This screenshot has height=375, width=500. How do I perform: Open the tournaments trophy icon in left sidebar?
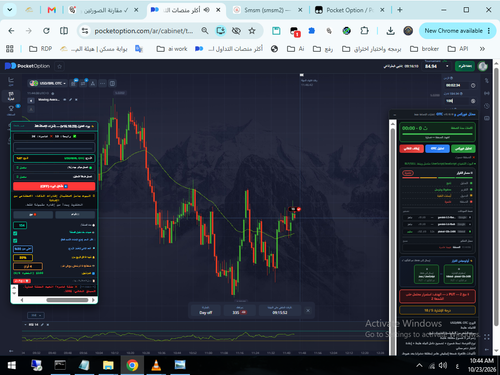11,109
